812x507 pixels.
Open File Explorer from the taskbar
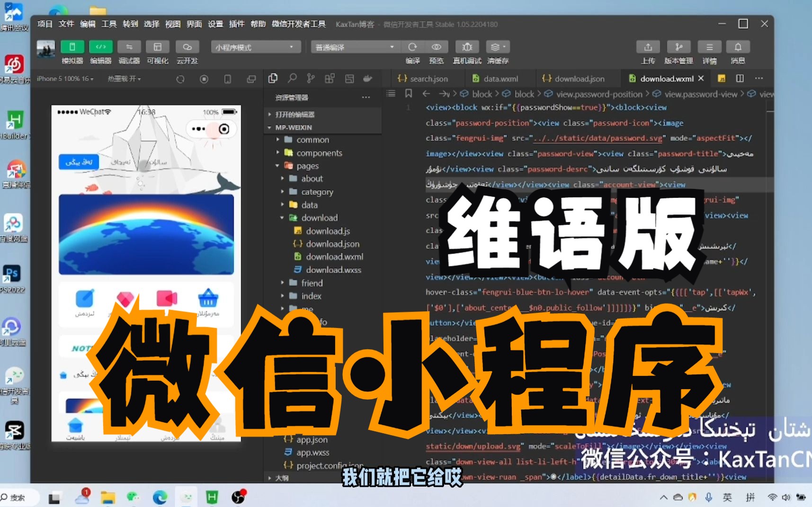coord(108,497)
